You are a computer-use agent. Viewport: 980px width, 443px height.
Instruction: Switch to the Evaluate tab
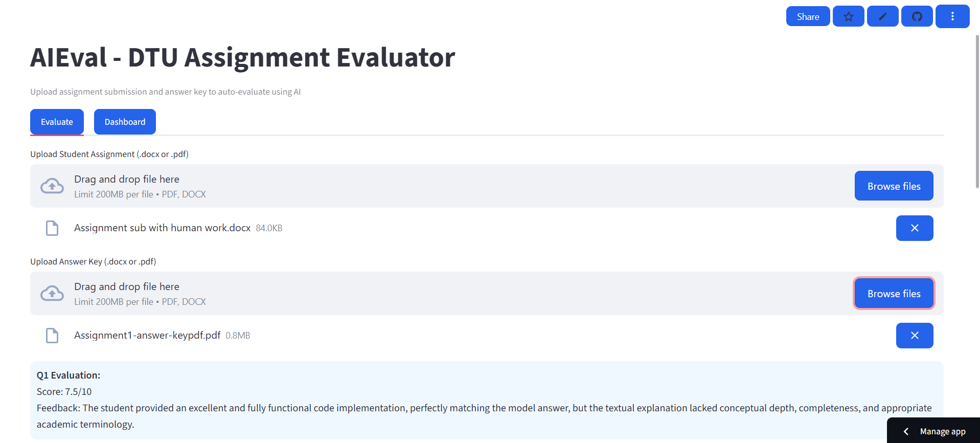pos(57,122)
